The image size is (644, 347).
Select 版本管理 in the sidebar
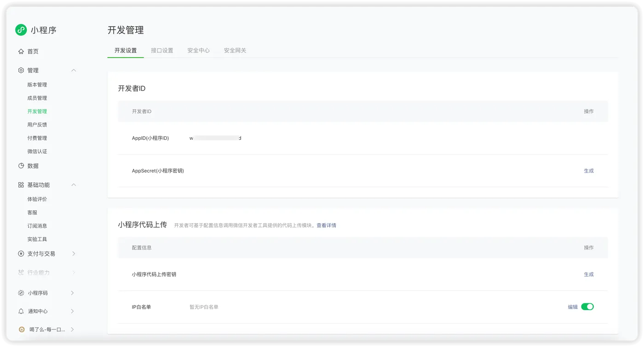tap(37, 84)
